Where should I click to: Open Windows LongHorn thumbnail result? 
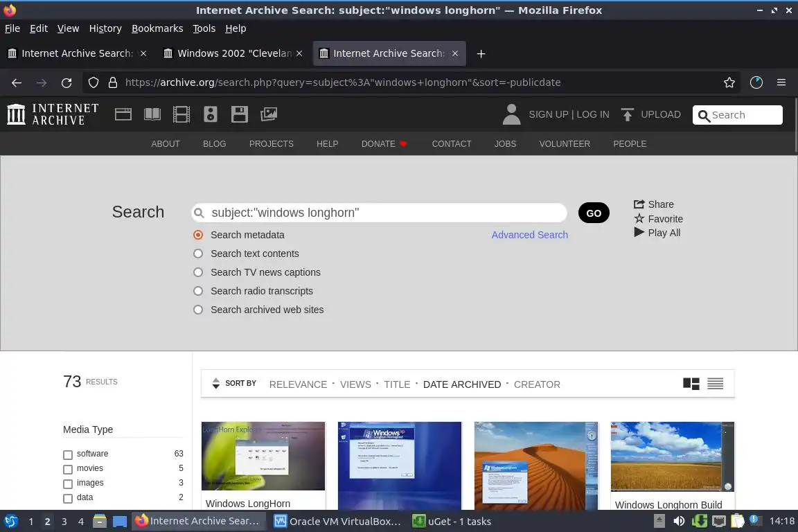(263, 456)
